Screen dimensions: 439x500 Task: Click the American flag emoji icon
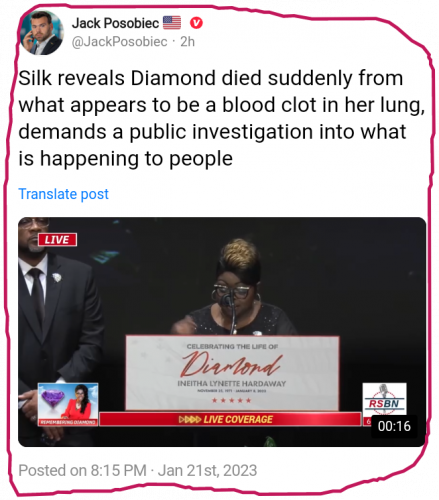pyautogui.click(x=172, y=23)
